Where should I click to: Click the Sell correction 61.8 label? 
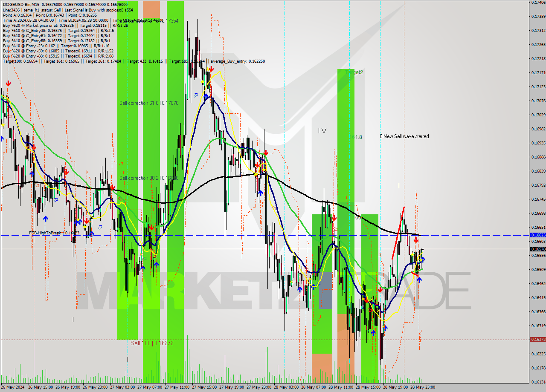pos(149,103)
